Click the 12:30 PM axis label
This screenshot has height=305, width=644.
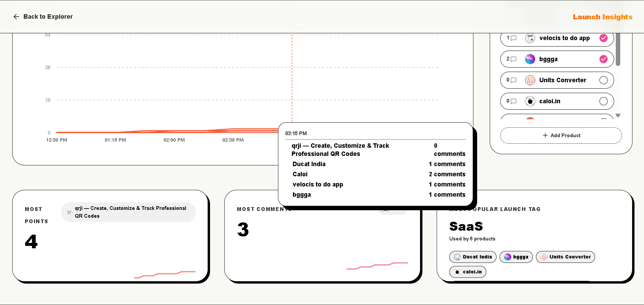pyautogui.click(x=57, y=140)
